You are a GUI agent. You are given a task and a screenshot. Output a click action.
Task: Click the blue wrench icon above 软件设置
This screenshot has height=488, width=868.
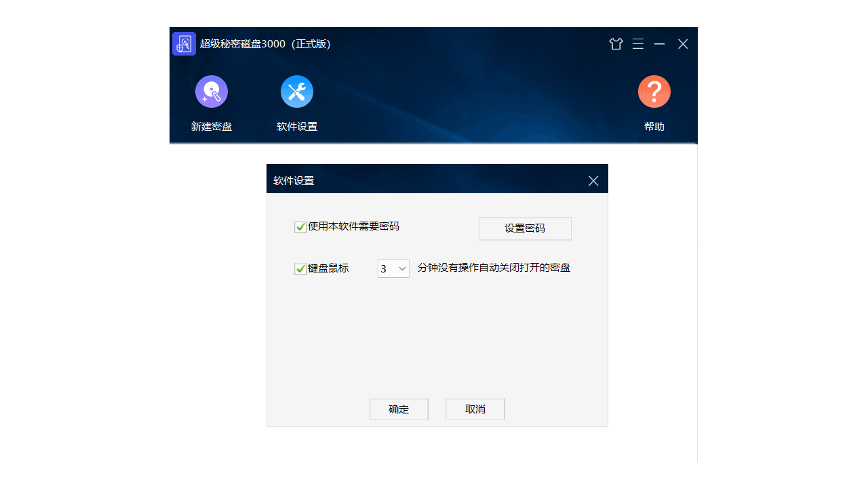click(296, 91)
